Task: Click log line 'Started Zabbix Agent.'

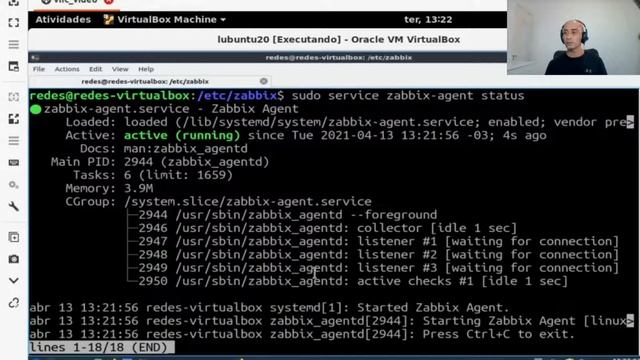Action: point(270,308)
